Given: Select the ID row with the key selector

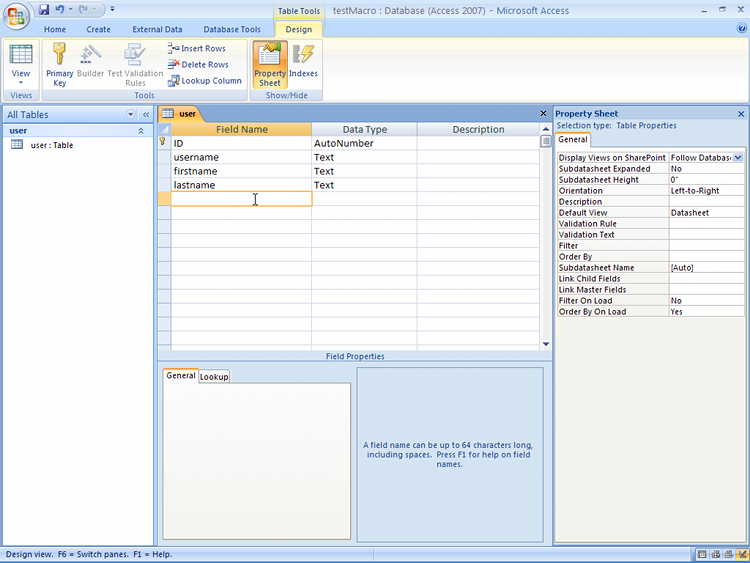Looking at the screenshot, I should click(x=164, y=143).
